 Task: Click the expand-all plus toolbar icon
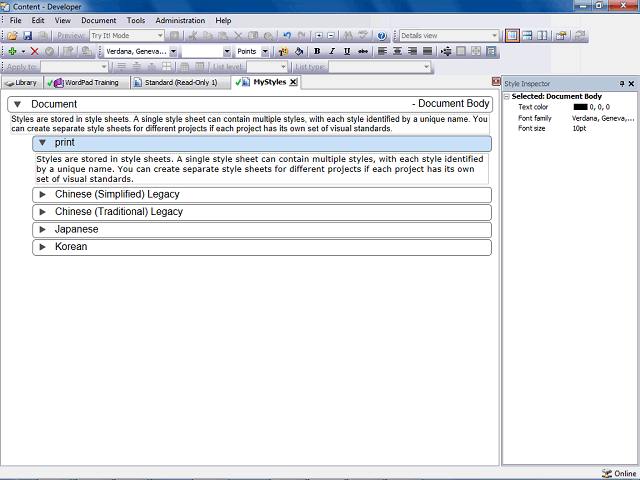click(x=319, y=36)
